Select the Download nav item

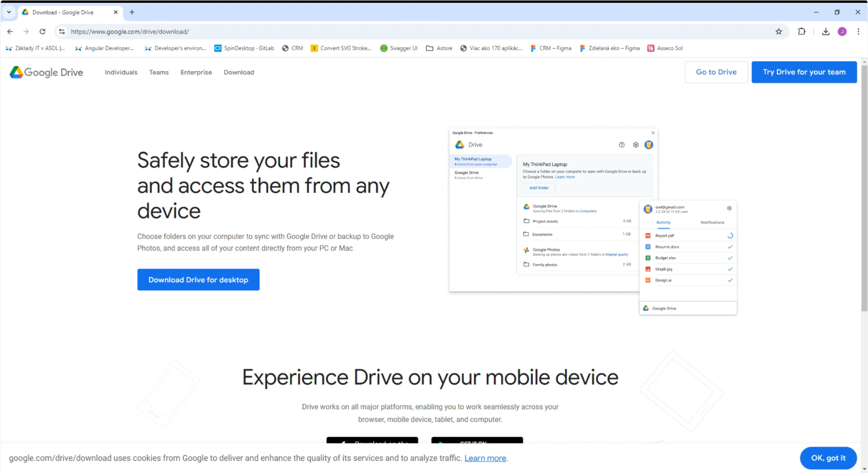(239, 72)
